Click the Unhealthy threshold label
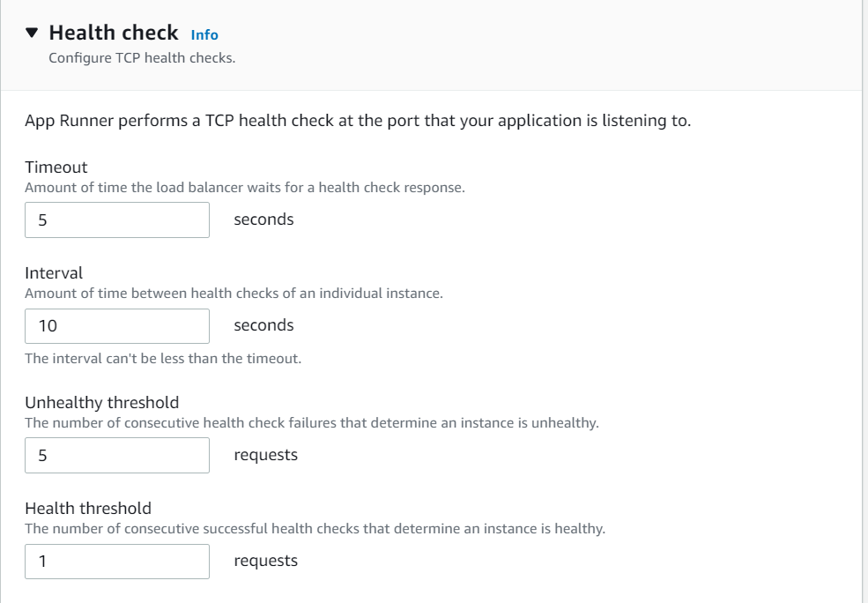 101,402
